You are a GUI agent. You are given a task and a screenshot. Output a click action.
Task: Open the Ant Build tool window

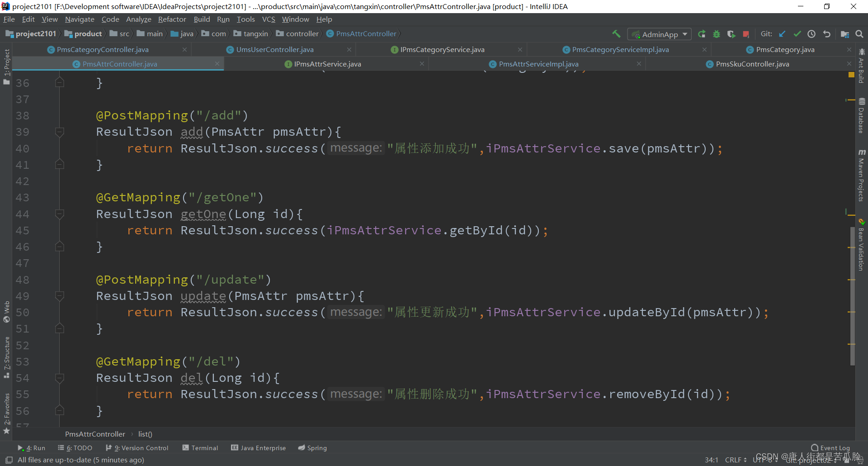click(862, 66)
